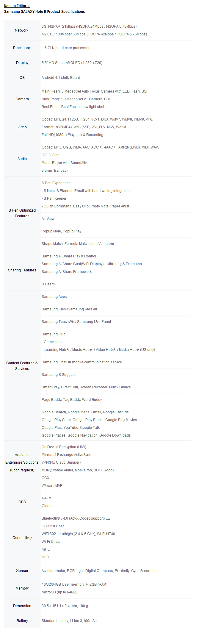This screenshot has height=644, width=207.
Task: Click the Music Player with SoundAlive line
Action: pos(65,163)
